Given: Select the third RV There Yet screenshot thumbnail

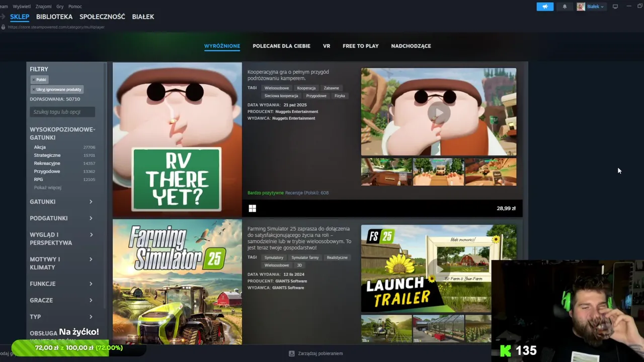Looking at the screenshot, I should click(491, 172).
